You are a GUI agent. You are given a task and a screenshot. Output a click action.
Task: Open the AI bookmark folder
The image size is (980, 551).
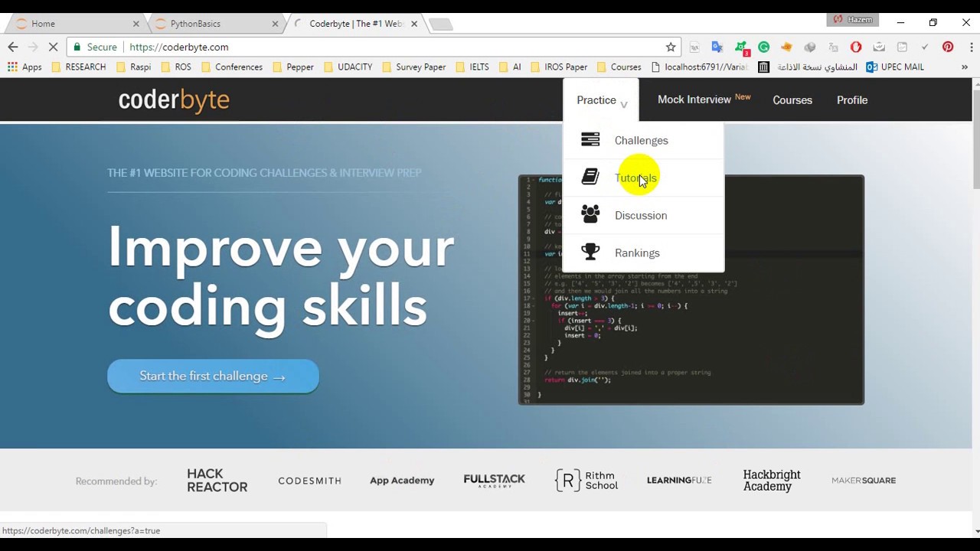[x=509, y=67]
